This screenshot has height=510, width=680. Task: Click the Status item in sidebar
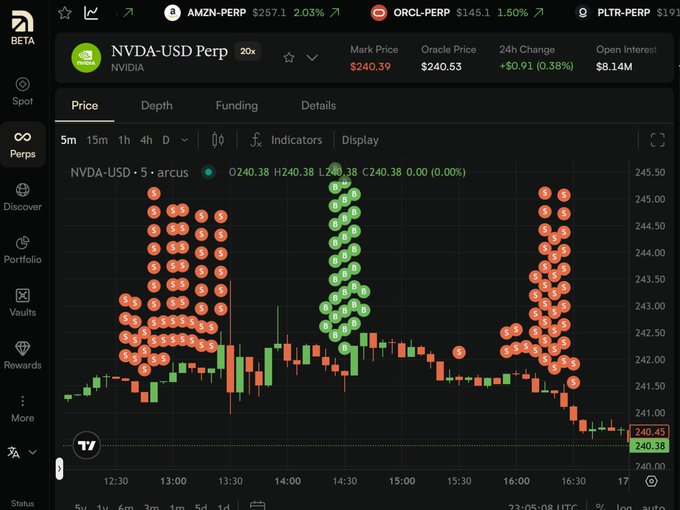tap(23, 503)
